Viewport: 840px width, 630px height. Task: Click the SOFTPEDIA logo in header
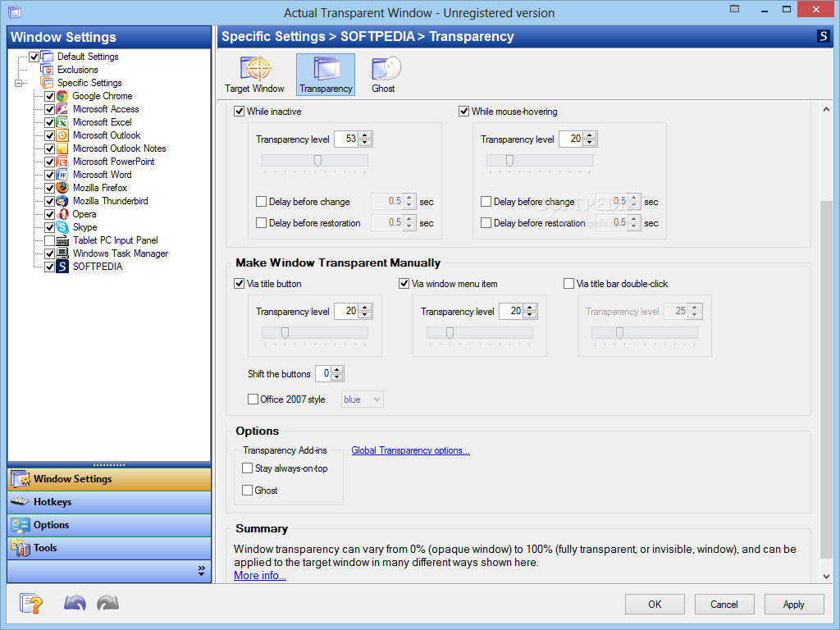[x=824, y=36]
